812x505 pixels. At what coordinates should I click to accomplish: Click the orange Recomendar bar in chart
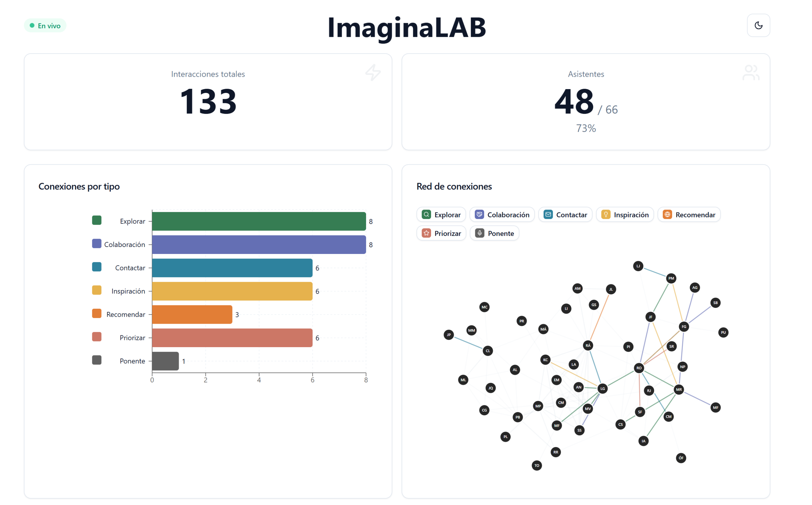pyautogui.click(x=192, y=314)
